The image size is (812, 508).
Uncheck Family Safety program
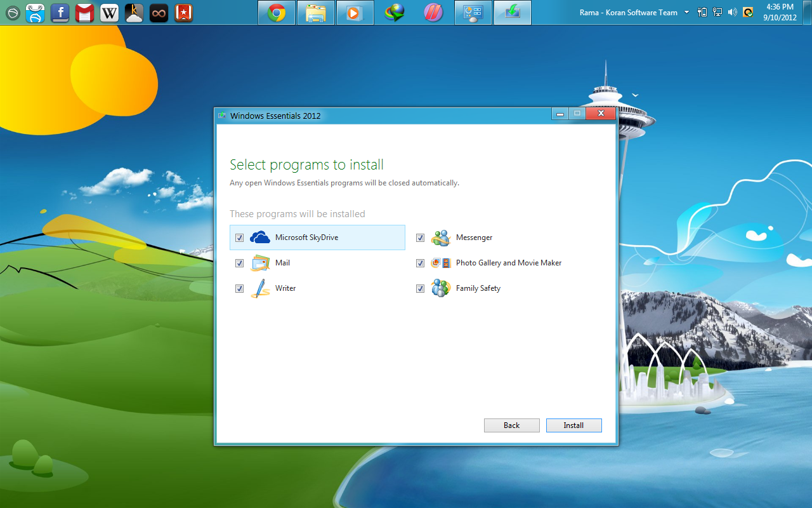[x=420, y=288]
